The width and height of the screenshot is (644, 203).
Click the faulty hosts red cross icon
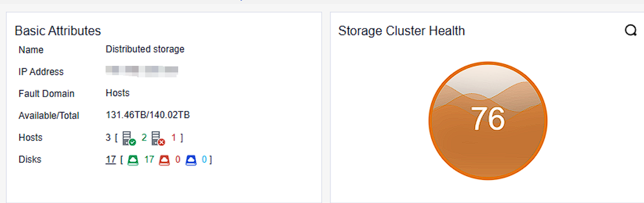(158, 138)
